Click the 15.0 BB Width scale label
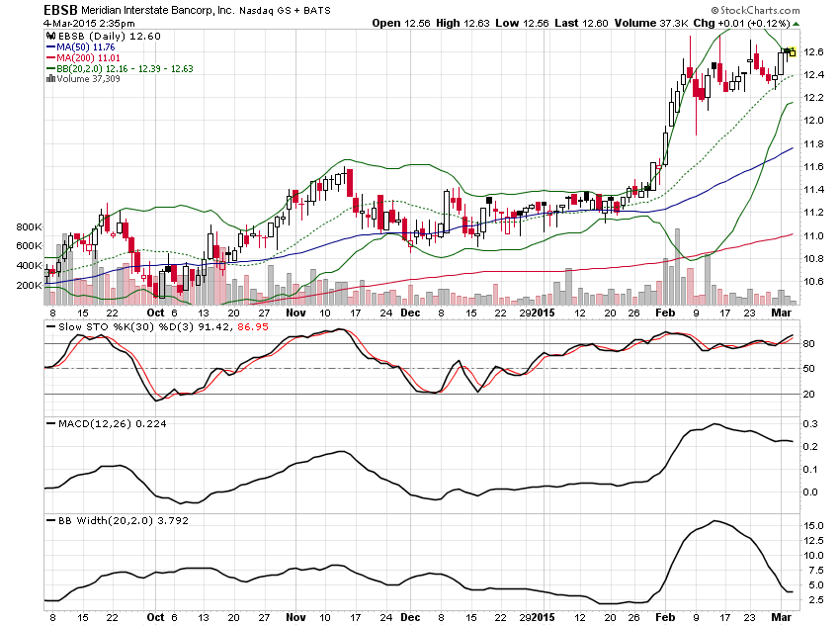The height and width of the screenshot is (626, 840). pos(813,526)
